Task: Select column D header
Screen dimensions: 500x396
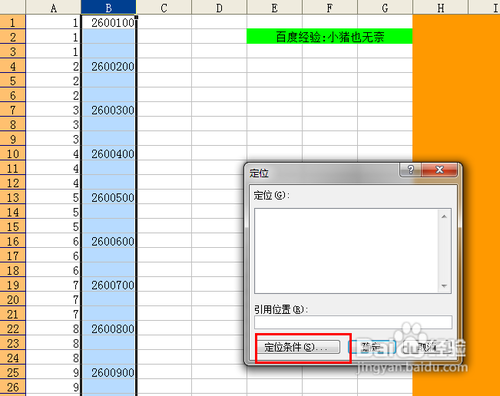Action: tap(219, 7)
